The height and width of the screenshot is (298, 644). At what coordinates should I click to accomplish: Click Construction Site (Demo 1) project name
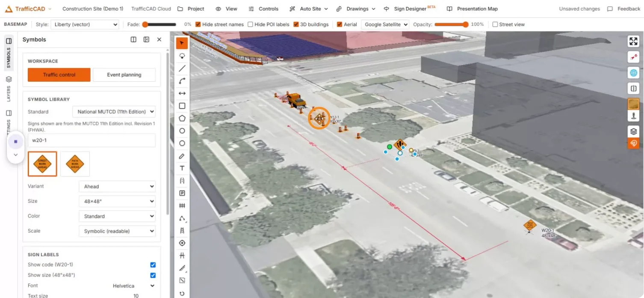(93, 9)
